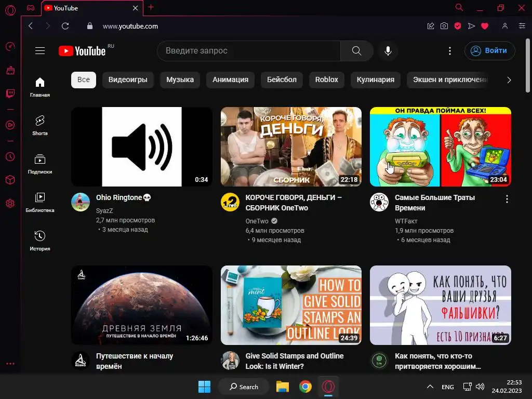The width and height of the screenshot is (532, 399).
Task: Open Opera settings gear in sidebar
Action: (x=10, y=203)
